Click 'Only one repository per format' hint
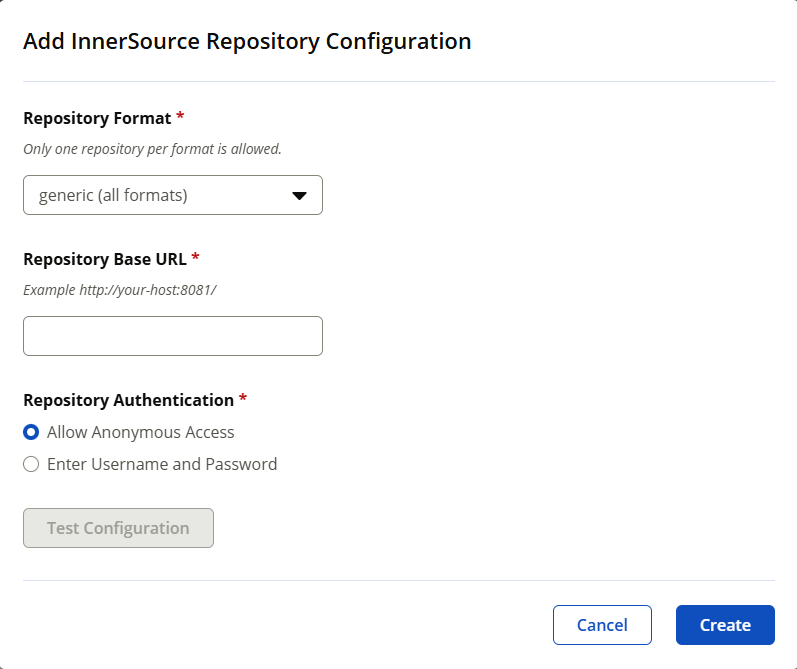This screenshot has height=669, width=797. coord(152,149)
